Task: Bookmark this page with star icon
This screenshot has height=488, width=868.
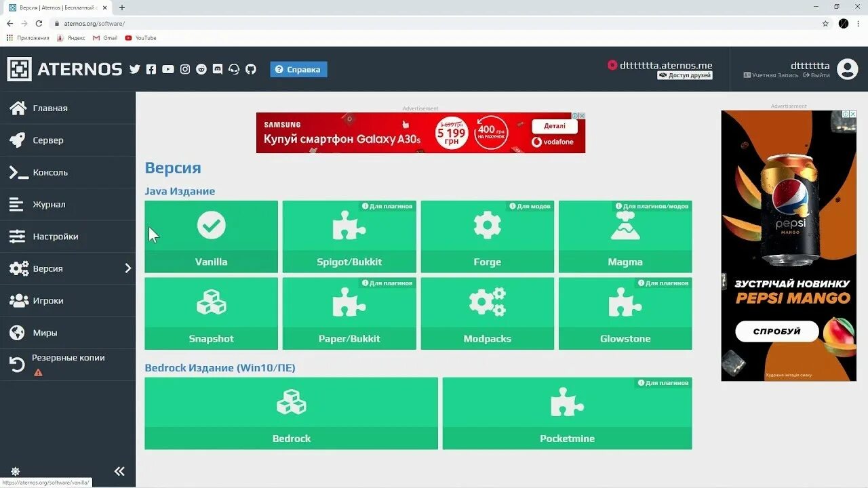Action: pyautogui.click(x=825, y=23)
